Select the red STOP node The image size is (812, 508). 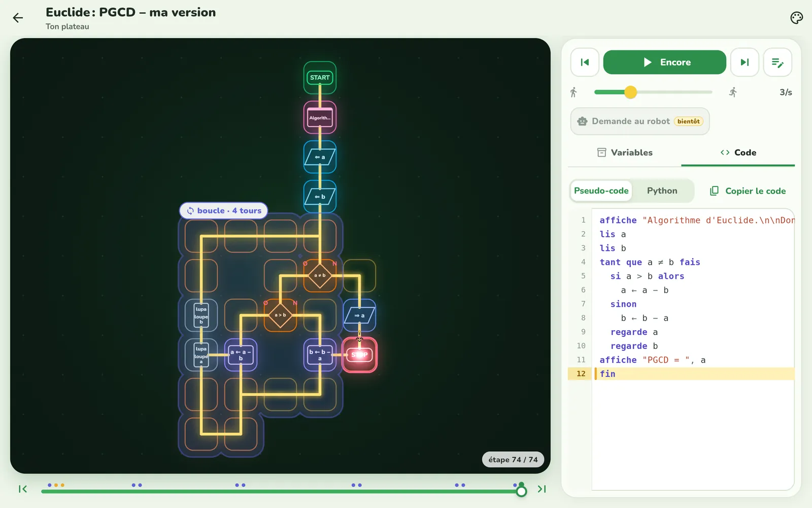[359, 355]
